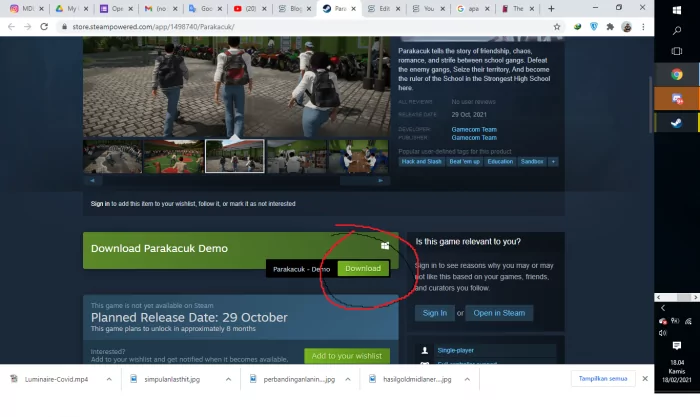Click the Sign in link in wishlist notice
The height and width of the screenshot is (417, 700).
coord(100,204)
